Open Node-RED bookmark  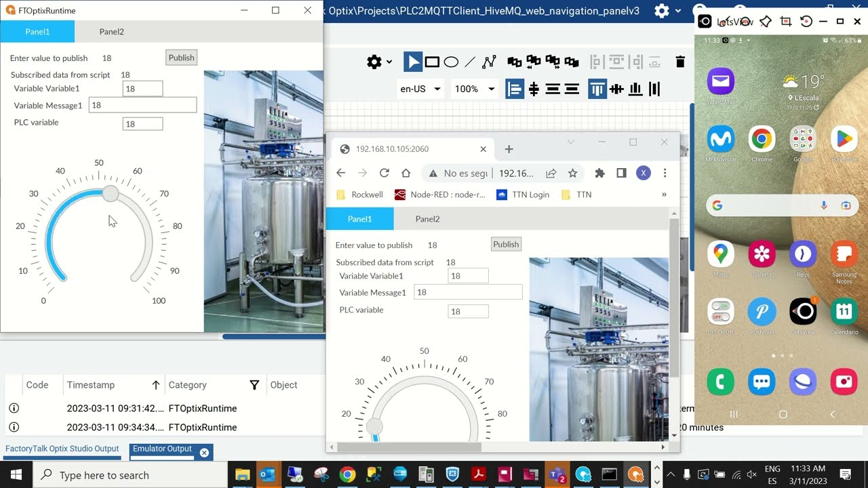(440, 195)
